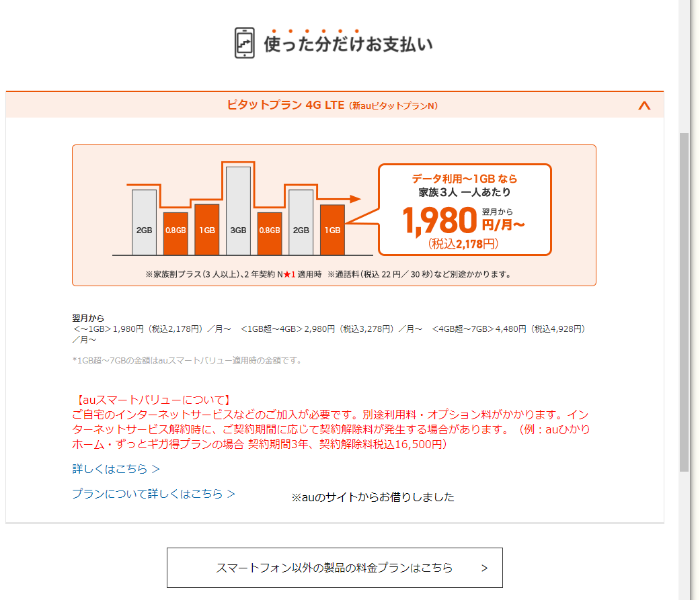Collapse the ピタットプラン 4G LTE section chevron
The height and width of the screenshot is (600, 700).
[644, 105]
